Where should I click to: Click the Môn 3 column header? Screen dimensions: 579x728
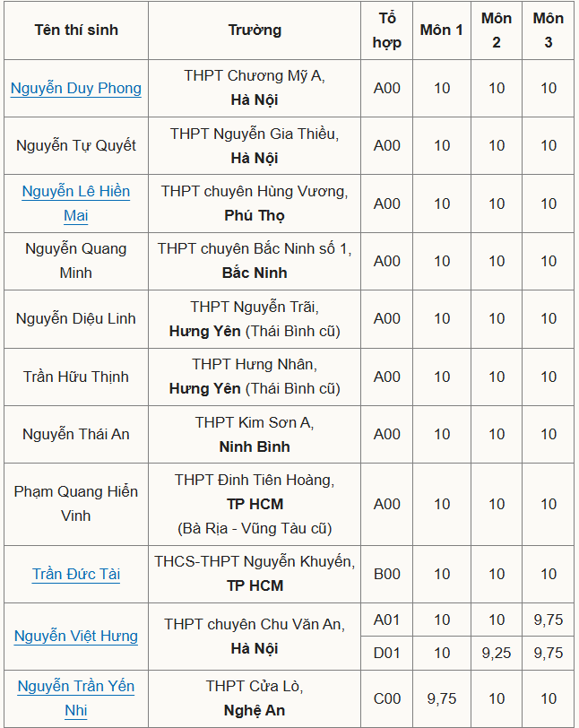point(549,30)
